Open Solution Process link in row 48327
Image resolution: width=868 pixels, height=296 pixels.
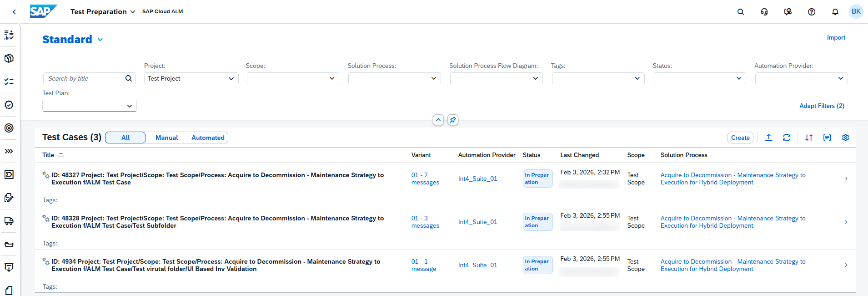(x=733, y=179)
